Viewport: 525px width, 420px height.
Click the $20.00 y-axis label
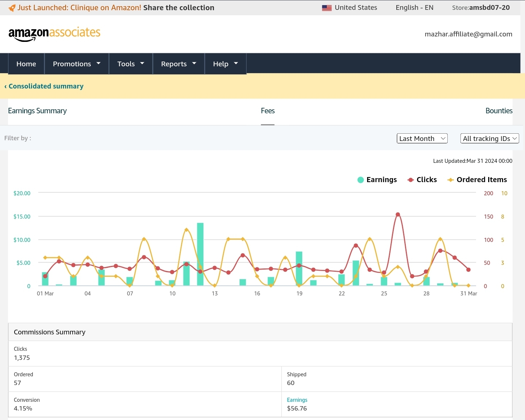[22, 193]
